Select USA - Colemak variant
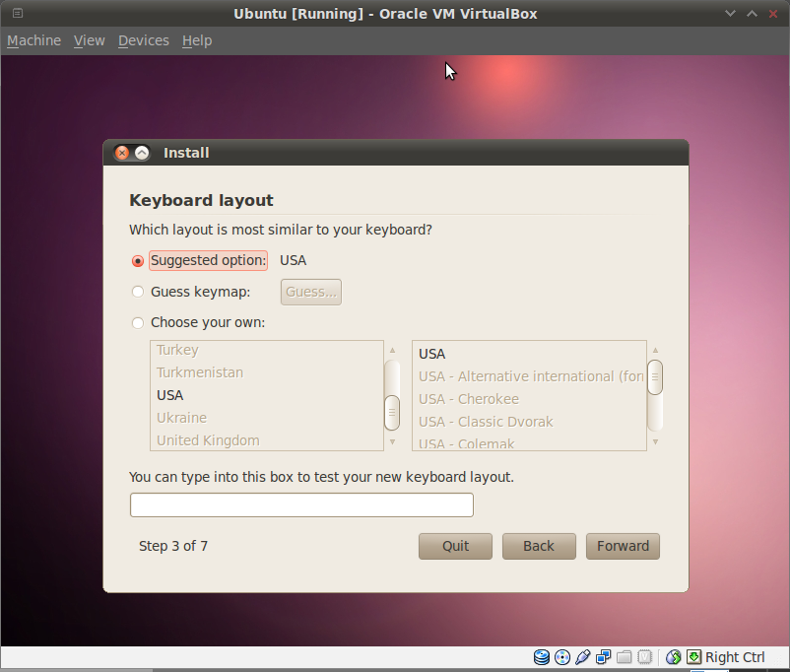The image size is (790, 672). [x=529, y=442]
